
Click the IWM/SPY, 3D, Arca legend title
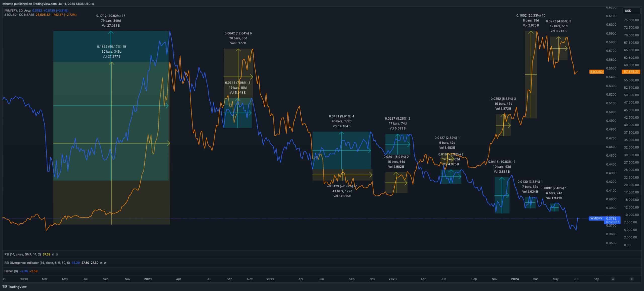[17, 11]
